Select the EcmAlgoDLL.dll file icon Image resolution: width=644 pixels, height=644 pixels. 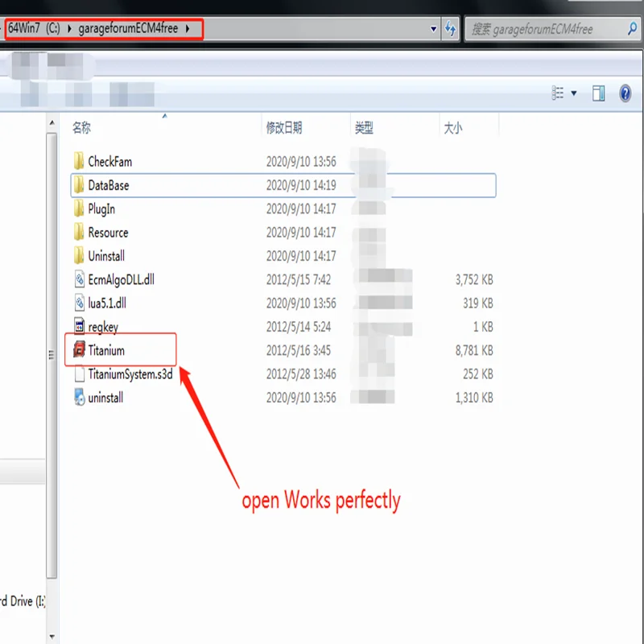[79, 279]
